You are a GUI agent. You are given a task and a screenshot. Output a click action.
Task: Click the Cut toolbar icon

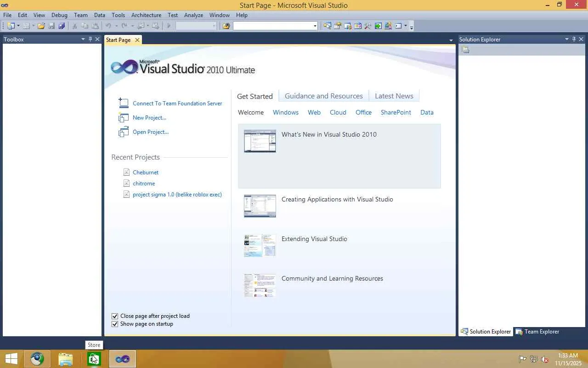[x=75, y=26]
